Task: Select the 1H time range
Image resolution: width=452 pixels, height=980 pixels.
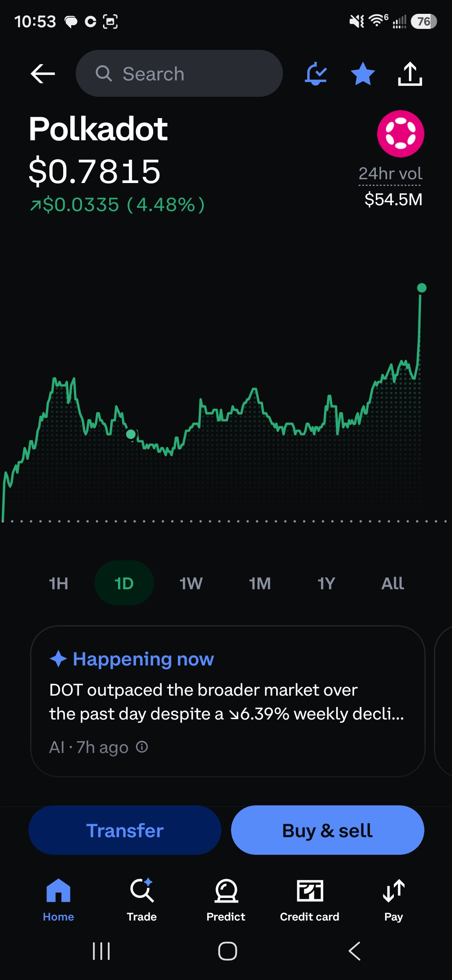Action: click(x=59, y=583)
